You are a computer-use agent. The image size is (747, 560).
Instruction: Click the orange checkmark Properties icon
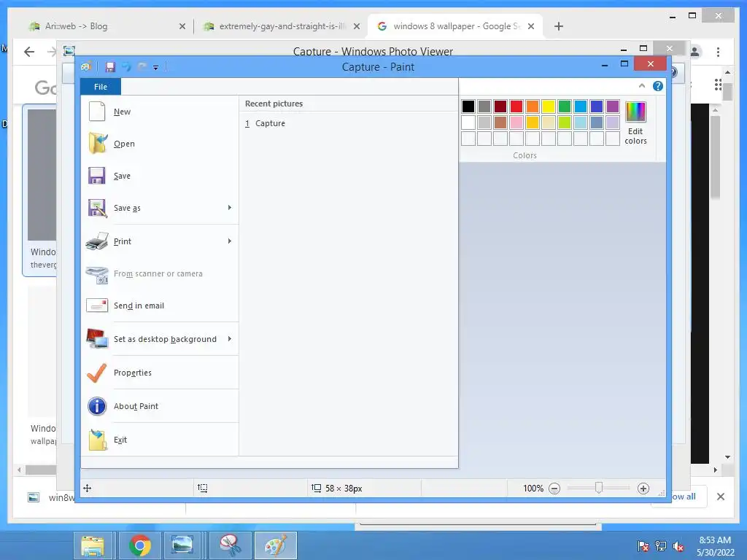tap(97, 373)
